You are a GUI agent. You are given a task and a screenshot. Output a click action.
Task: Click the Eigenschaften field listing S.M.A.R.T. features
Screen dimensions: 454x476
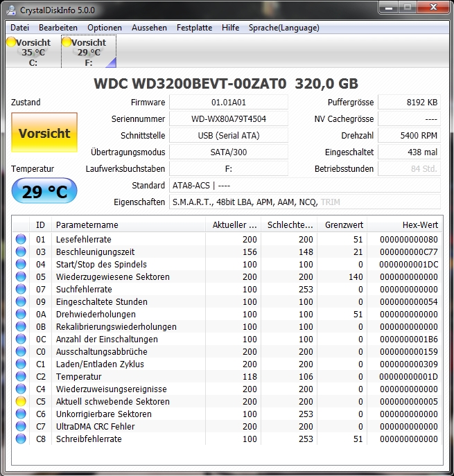pyautogui.click(x=304, y=202)
